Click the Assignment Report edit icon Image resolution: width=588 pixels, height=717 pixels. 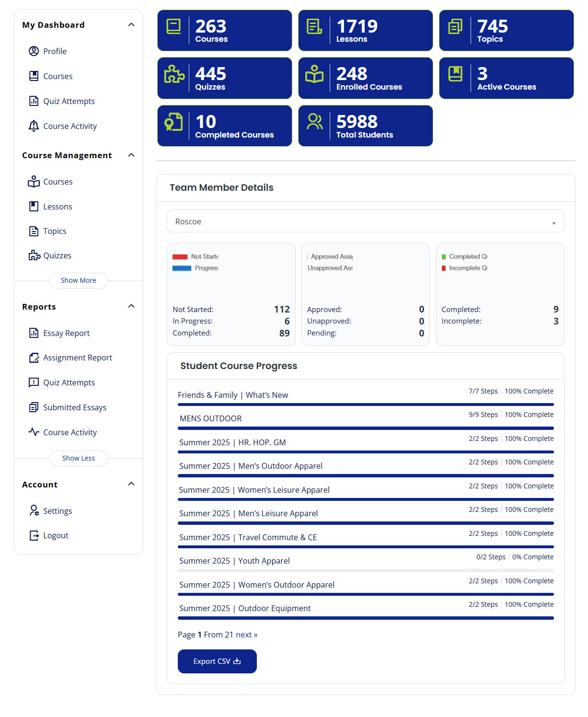click(34, 358)
